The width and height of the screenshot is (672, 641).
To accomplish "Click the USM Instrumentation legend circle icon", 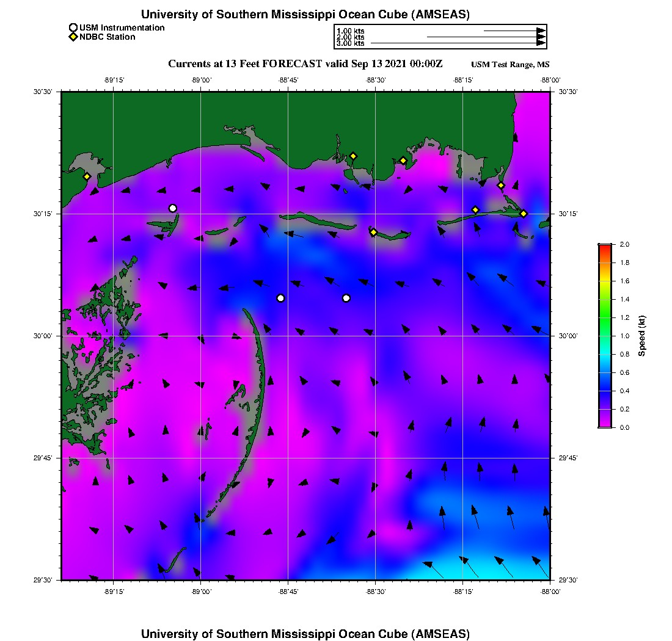I will click(73, 28).
